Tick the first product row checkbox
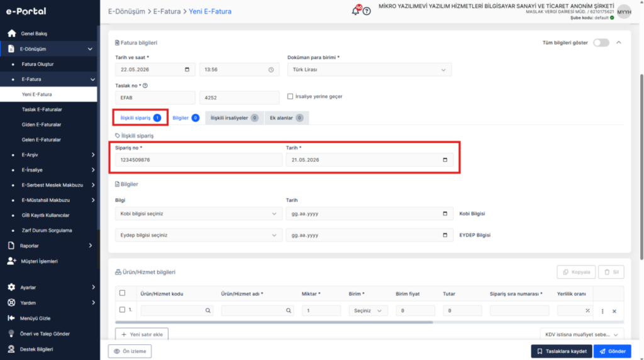 [x=122, y=310]
